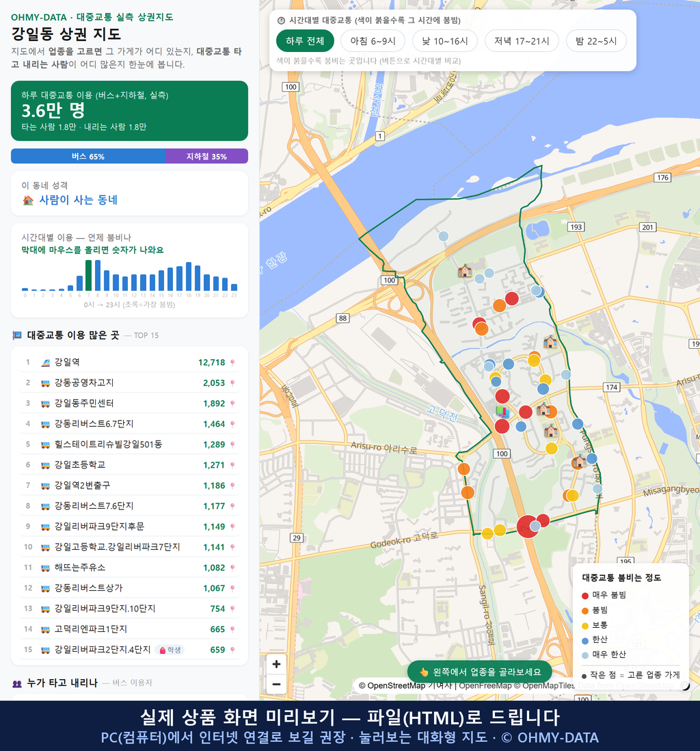Select the 하루 전체 time filter
700x751 pixels.
click(305, 41)
